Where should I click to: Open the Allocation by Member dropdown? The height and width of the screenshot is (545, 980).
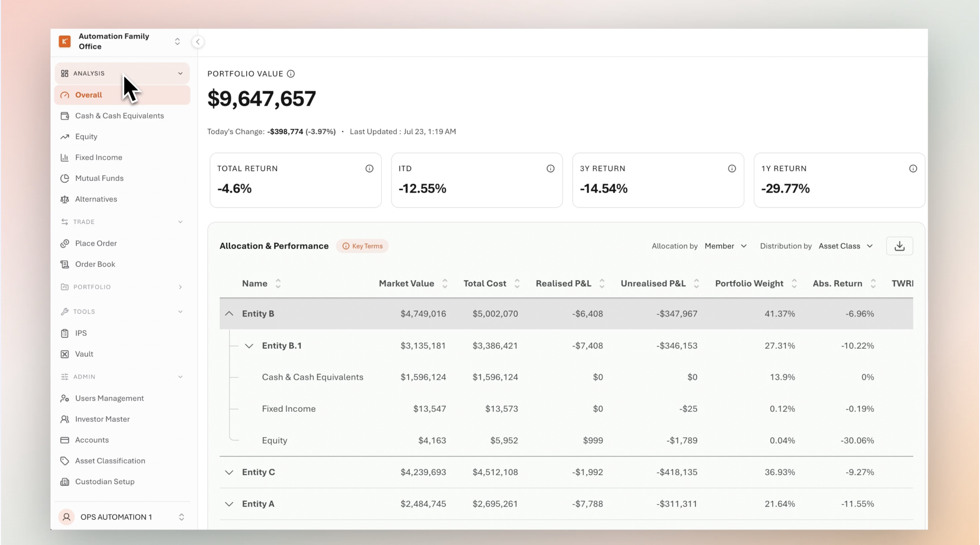coord(726,246)
